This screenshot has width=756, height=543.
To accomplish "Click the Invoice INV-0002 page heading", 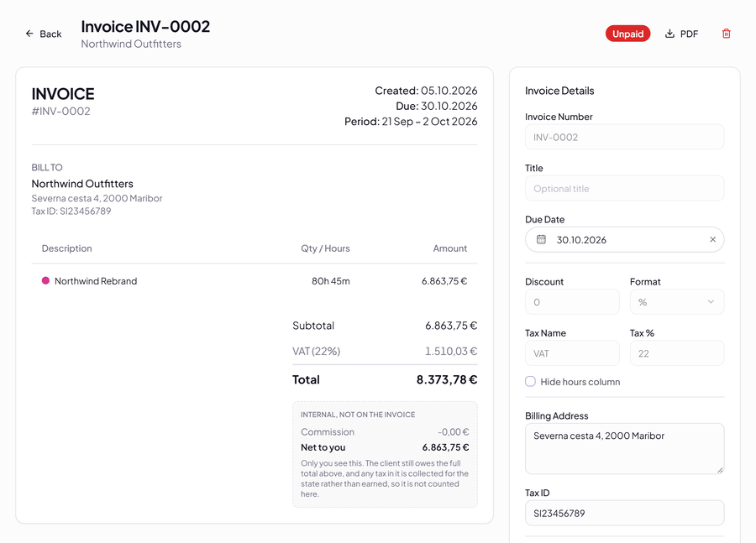I will pyautogui.click(x=145, y=27).
